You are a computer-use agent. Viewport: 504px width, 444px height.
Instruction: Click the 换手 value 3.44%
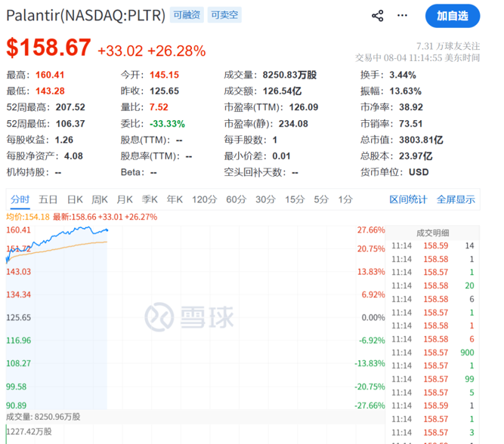pos(403,75)
